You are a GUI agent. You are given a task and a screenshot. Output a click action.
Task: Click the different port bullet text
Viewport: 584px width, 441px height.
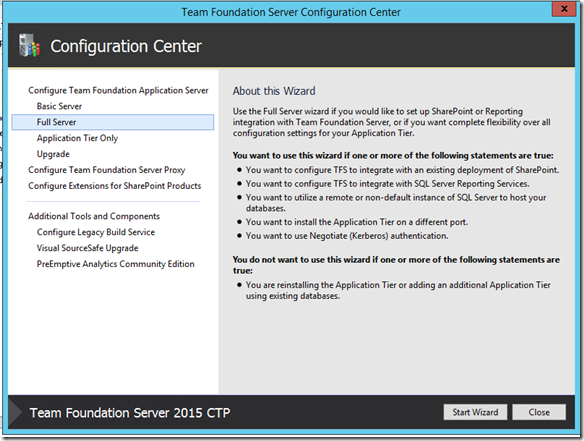click(x=356, y=222)
